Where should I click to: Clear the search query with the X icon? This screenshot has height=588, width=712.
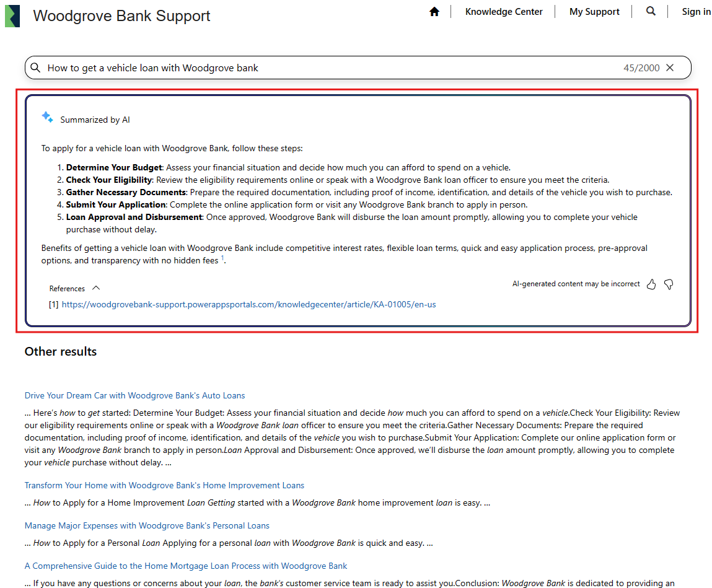pos(670,68)
